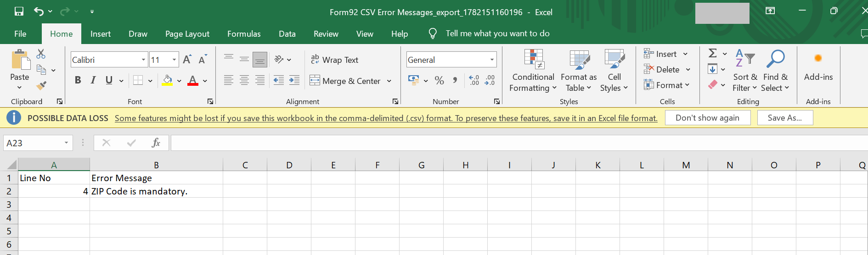The image size is (868, 255).
Task: Click the Increase Font Size icon
Action: [187, 60]
